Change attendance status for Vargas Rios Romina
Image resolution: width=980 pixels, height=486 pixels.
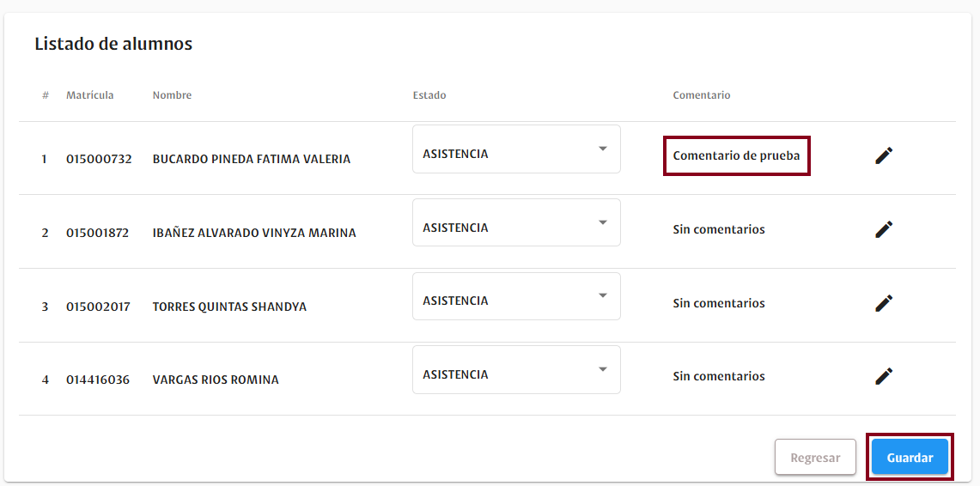tap(515, 370)
